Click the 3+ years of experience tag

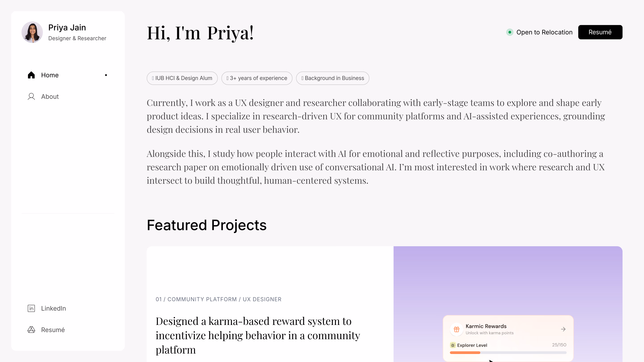[x=257, y=78]
